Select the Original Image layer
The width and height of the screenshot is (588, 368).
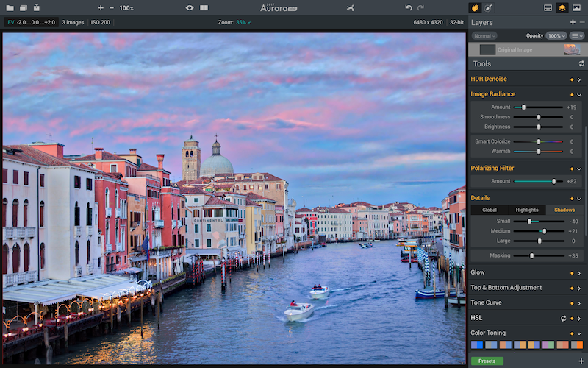[527, 49]
